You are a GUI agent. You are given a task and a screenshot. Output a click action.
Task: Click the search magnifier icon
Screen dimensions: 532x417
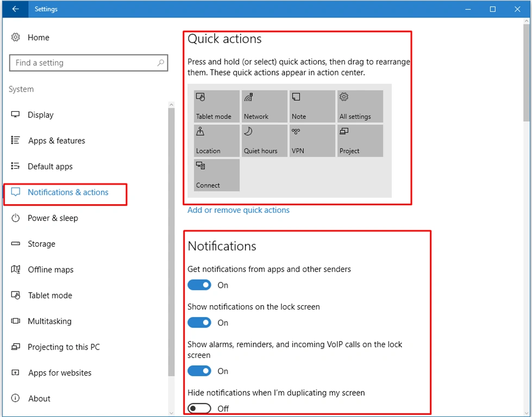click(160, 63)
